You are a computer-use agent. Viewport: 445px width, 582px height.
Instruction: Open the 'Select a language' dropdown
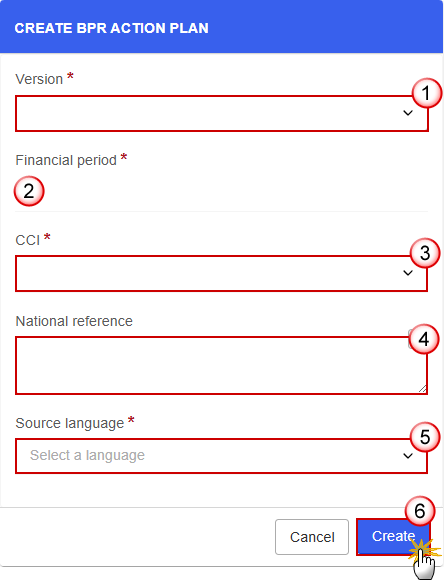tap(221, 456)
